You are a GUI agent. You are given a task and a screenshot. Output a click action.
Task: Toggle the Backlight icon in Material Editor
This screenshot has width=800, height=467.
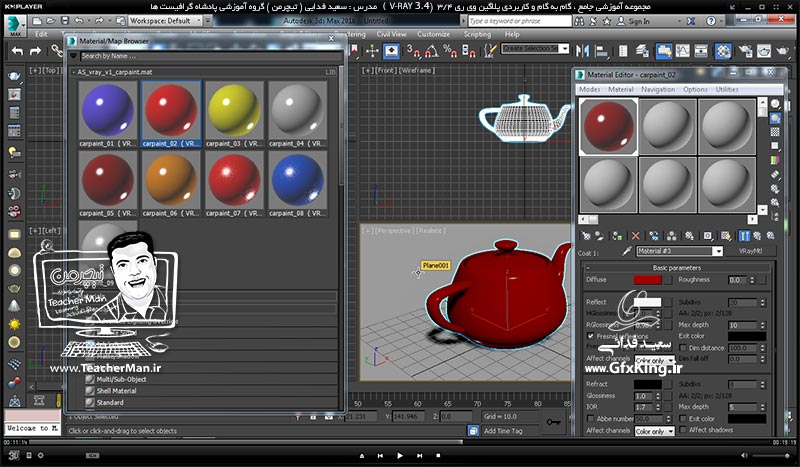tap(775, 118)
